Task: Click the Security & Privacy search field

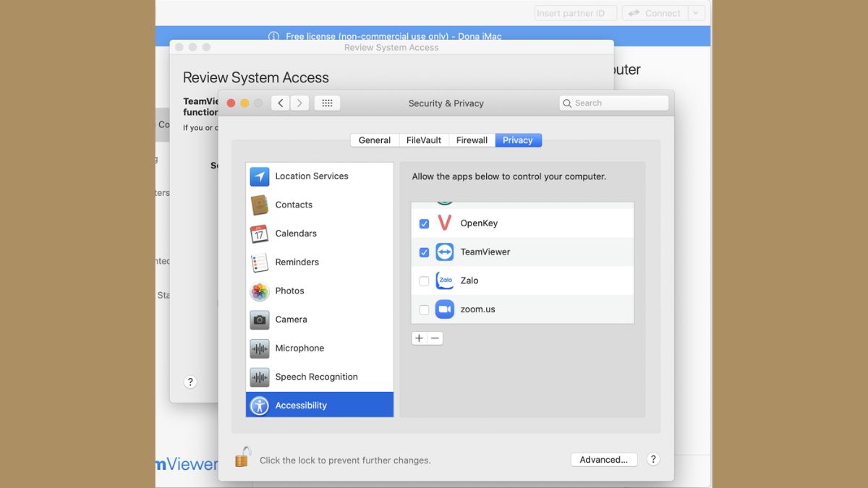Action: (614, 103)
